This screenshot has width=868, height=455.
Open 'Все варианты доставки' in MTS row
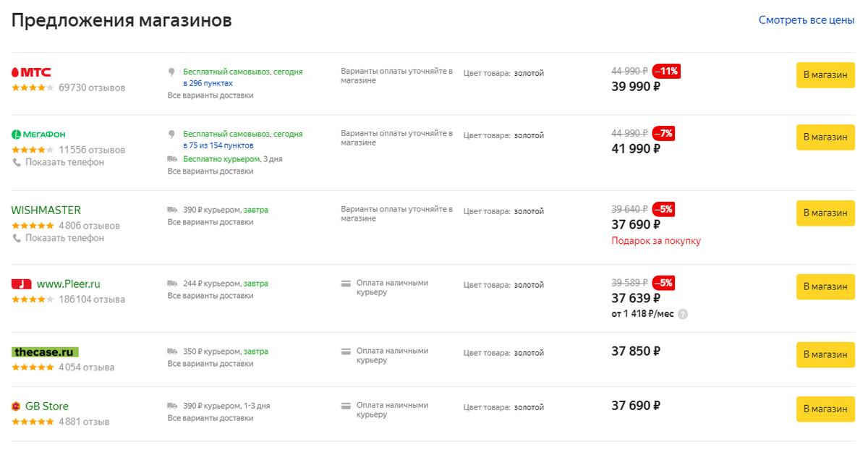click(210, 95)
